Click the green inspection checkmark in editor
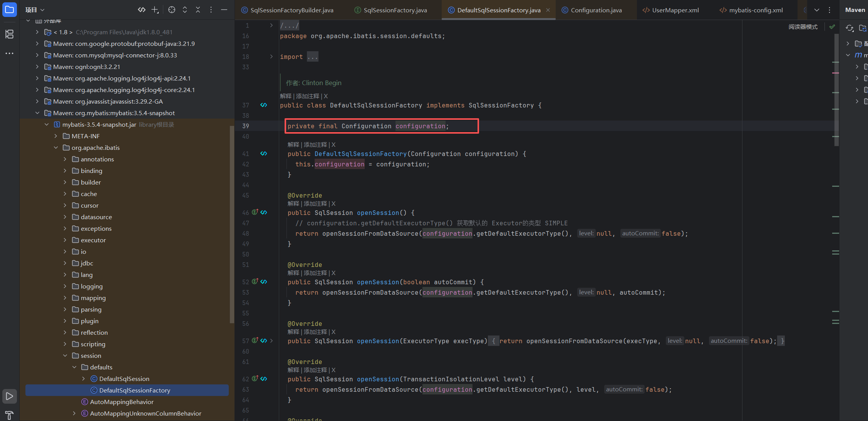 tap(832, 27)
